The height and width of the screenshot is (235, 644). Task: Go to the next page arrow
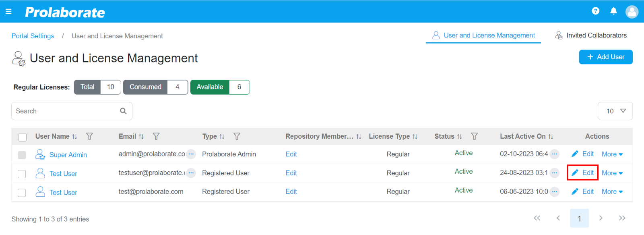[601, 218]
